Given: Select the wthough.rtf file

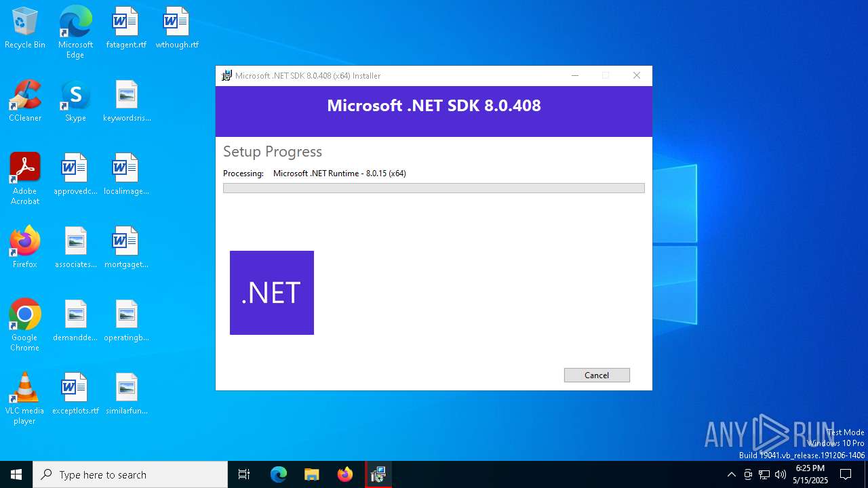Looking at the screenshot, I should (x=177, y=28).
